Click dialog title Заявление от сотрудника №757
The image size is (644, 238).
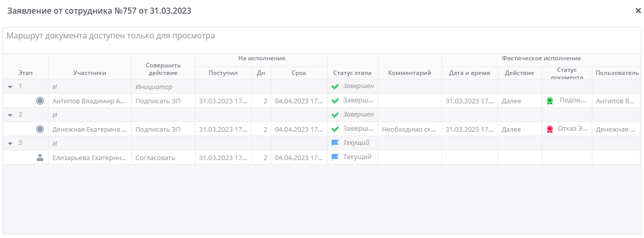[x=99, y=11]
